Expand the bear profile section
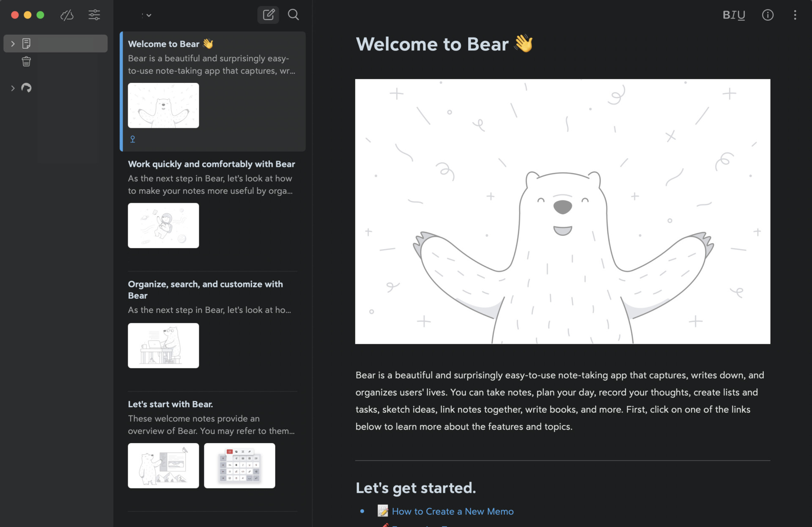 12,88
